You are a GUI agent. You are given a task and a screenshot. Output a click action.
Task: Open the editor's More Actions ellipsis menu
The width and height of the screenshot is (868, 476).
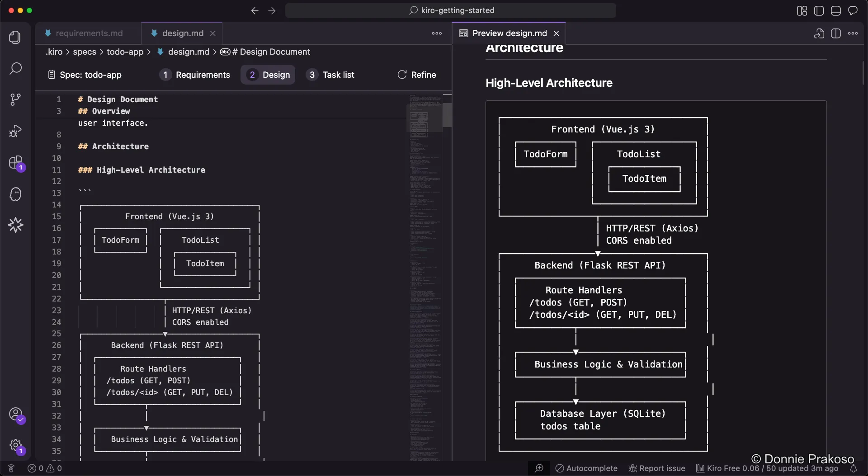click(437, 33)
